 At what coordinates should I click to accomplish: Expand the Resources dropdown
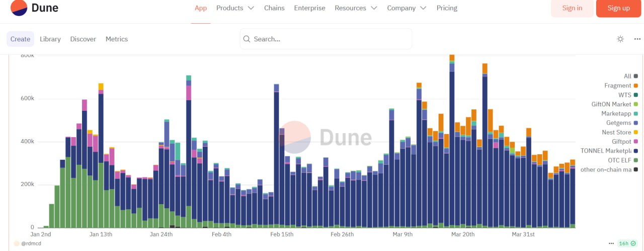356,8
